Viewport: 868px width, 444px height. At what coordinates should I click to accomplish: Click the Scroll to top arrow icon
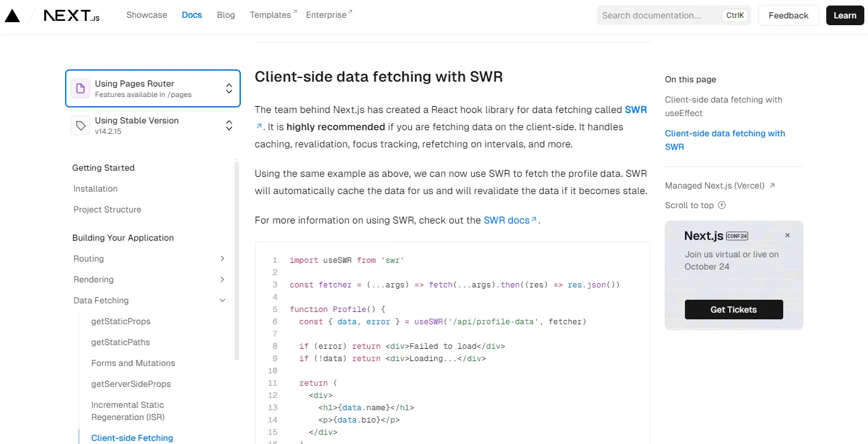pos(722,205)
